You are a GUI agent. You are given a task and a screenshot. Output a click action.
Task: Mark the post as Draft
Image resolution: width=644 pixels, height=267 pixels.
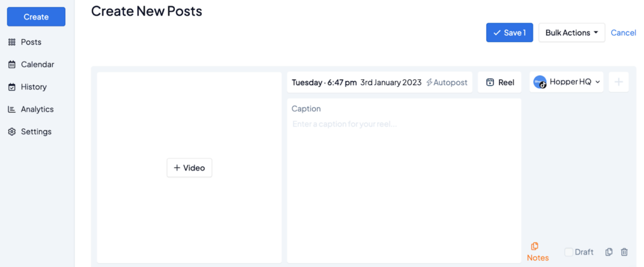pos(569,252)
